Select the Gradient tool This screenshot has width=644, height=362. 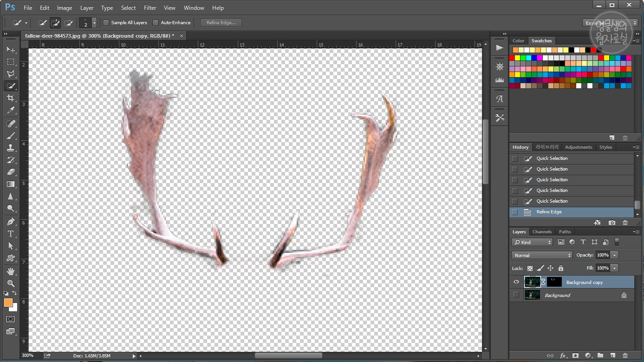point(11,184)
